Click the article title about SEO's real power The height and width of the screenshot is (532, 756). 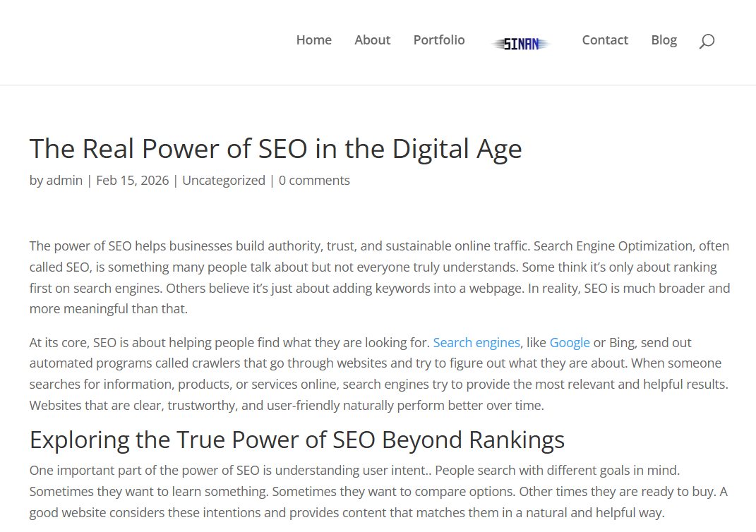[275, 149]
